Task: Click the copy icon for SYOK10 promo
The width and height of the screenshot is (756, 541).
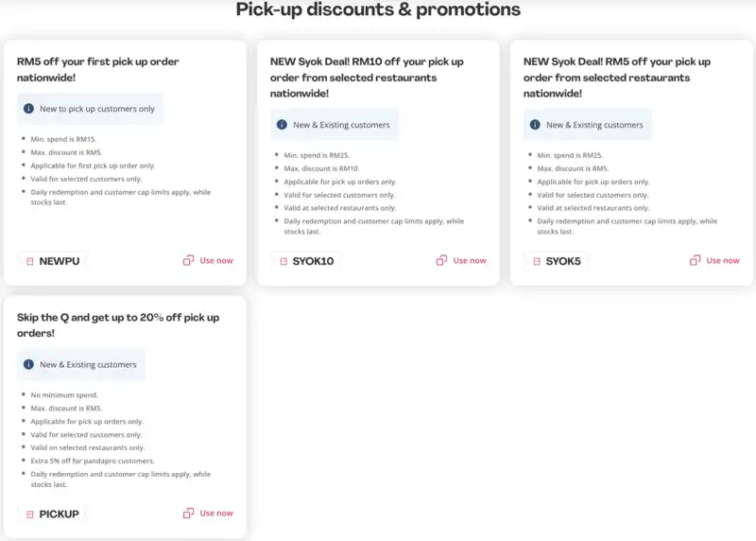Action: pos(441,261)
